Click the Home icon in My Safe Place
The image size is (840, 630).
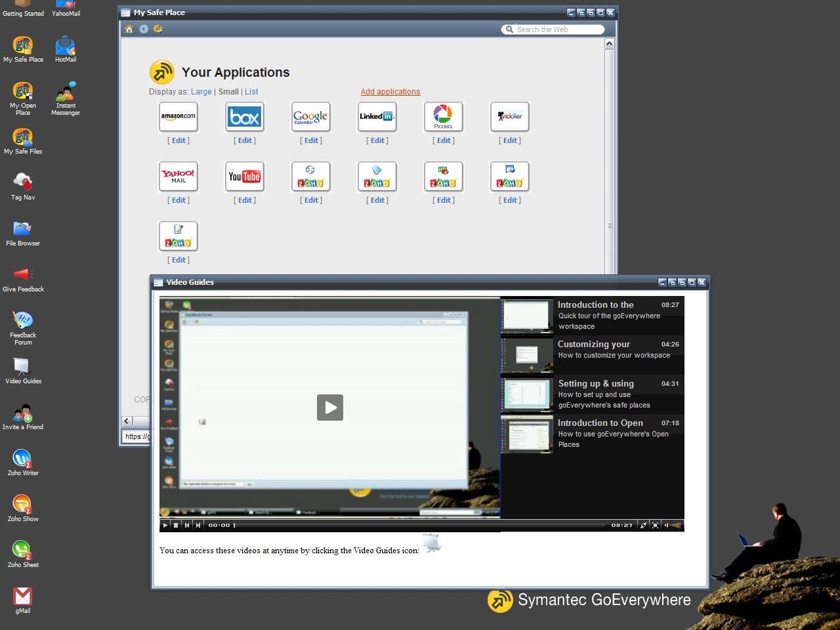(x=129, y=29)
